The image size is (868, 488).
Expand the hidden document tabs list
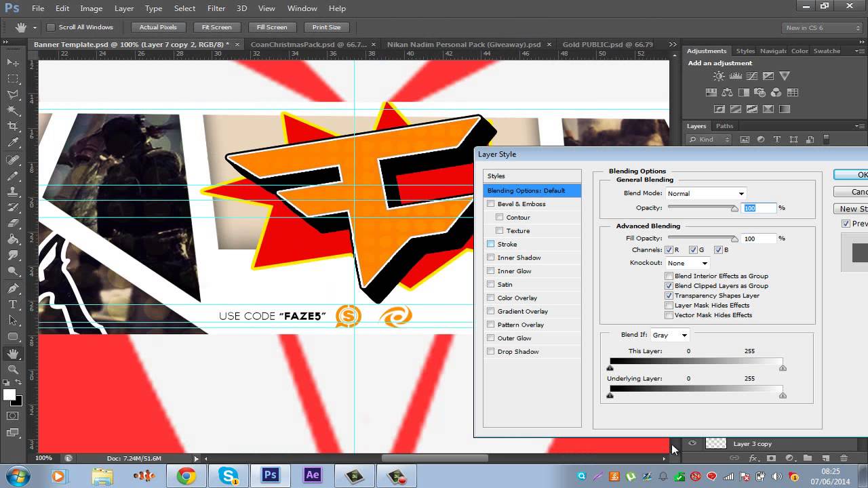point(673,44)
